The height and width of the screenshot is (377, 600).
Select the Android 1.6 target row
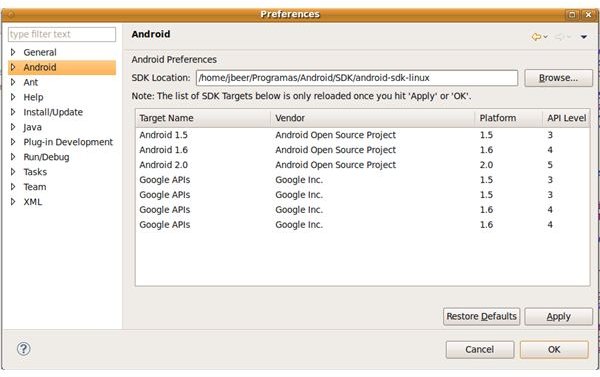pos(362,150)
